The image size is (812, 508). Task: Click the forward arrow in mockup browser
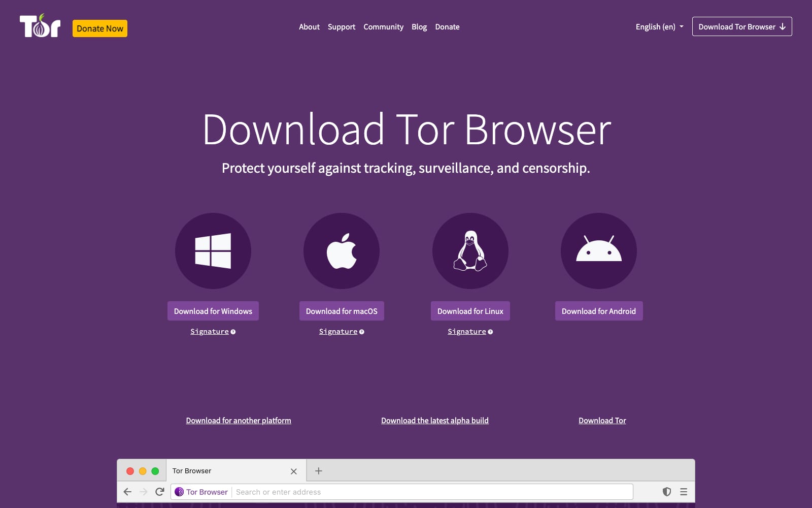pos(144,492)
